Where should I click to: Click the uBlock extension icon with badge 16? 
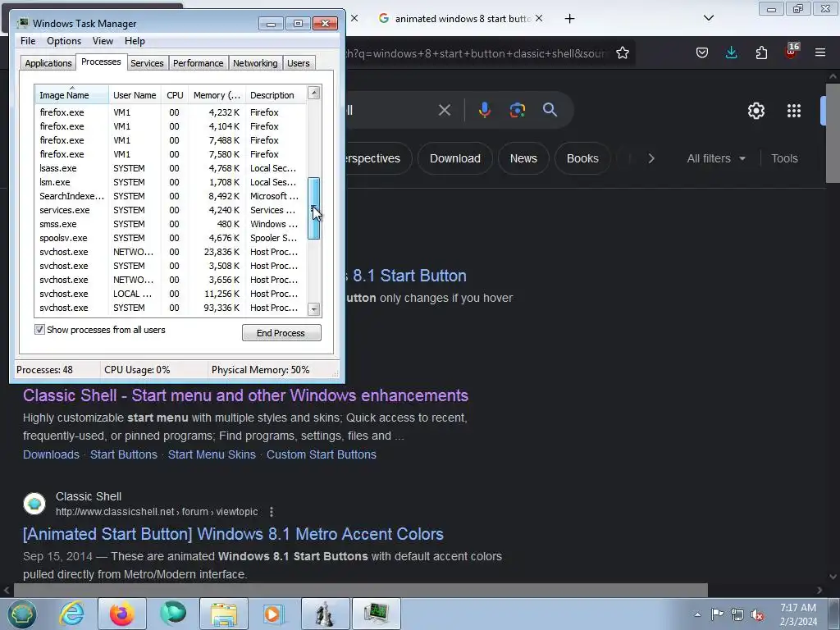pos(792,51)
